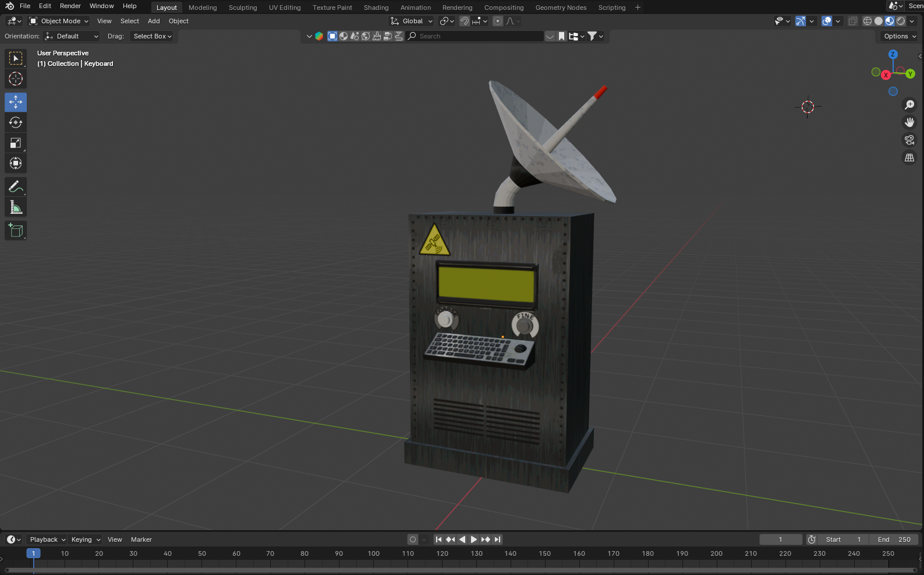Select the Add Cube tool
This screenshot has width=924, height=575.
(x=16, y=230)
